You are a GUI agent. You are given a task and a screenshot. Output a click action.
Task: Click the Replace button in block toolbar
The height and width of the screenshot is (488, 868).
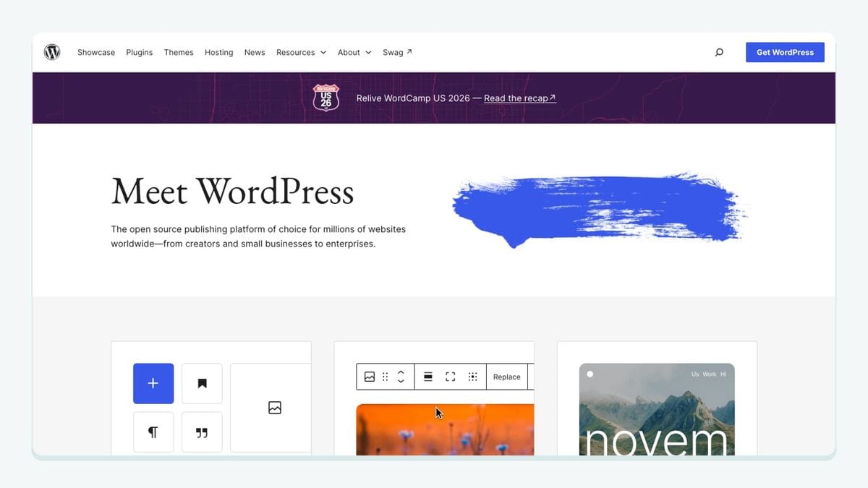pos(507,377)
